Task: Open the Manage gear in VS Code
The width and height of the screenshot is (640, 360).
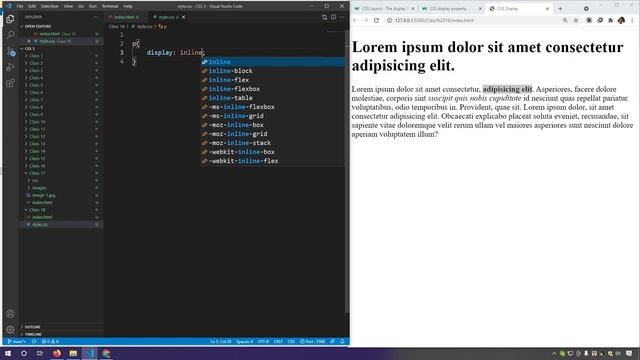Action: pos(10,329)
